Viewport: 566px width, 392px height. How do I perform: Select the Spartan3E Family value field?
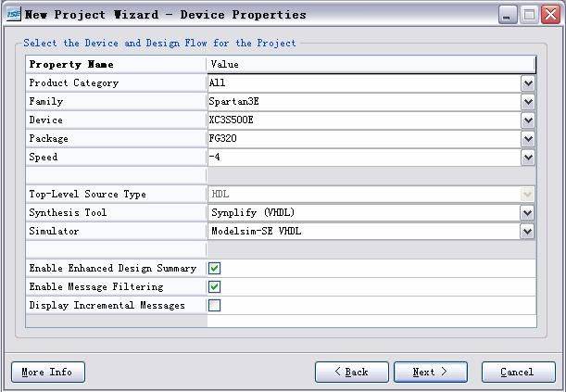tap(365, 102)
